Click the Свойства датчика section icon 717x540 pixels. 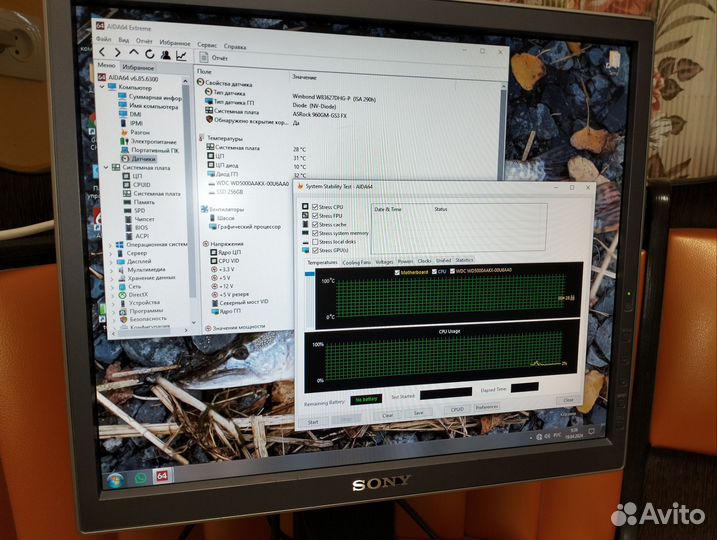pyautogui.click(x=200, y=82)
